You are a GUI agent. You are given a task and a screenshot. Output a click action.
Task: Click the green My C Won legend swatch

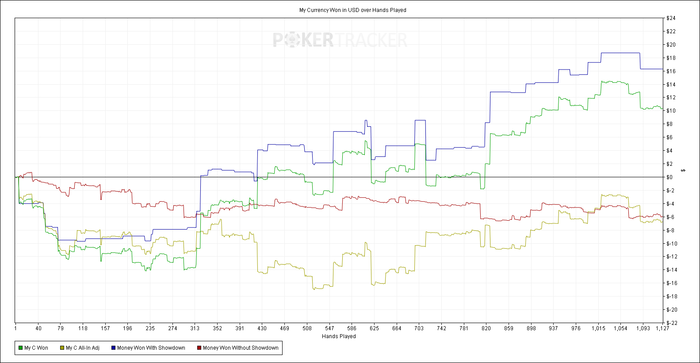click(21, 348)
